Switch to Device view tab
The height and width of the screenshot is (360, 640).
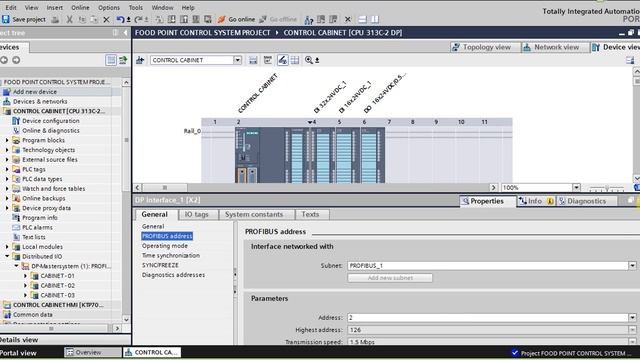tap(616, 47)
